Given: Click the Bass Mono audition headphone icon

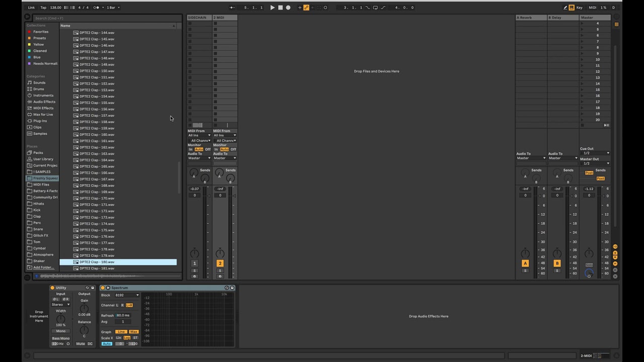Looking at the screenshot, I should pos(68,344).
